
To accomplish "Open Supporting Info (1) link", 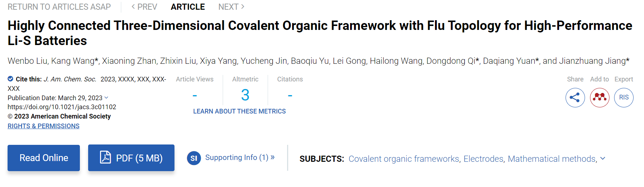I will [x=240, y=157].
